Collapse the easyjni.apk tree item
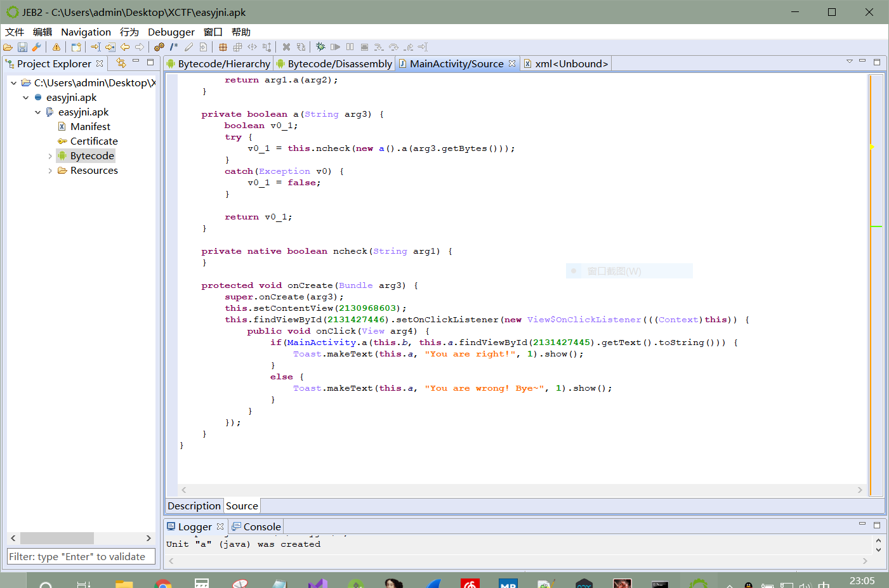 tap(26, 97)
